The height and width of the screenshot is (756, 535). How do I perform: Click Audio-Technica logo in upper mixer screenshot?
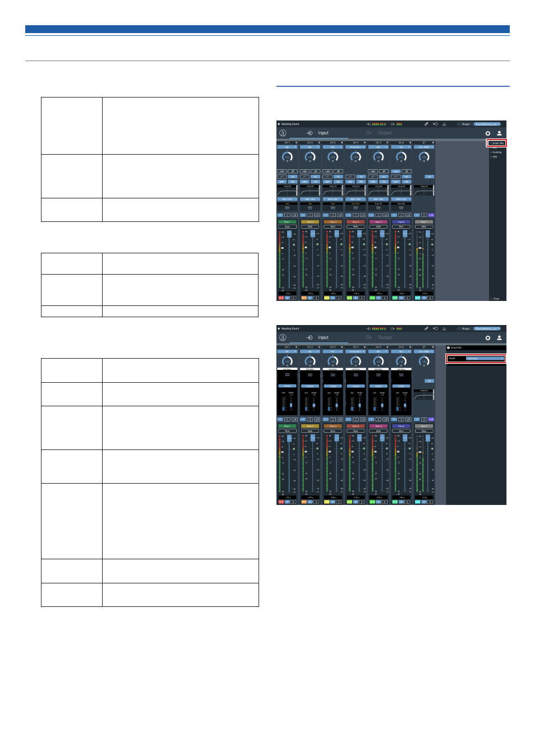[x=283, y=133]
